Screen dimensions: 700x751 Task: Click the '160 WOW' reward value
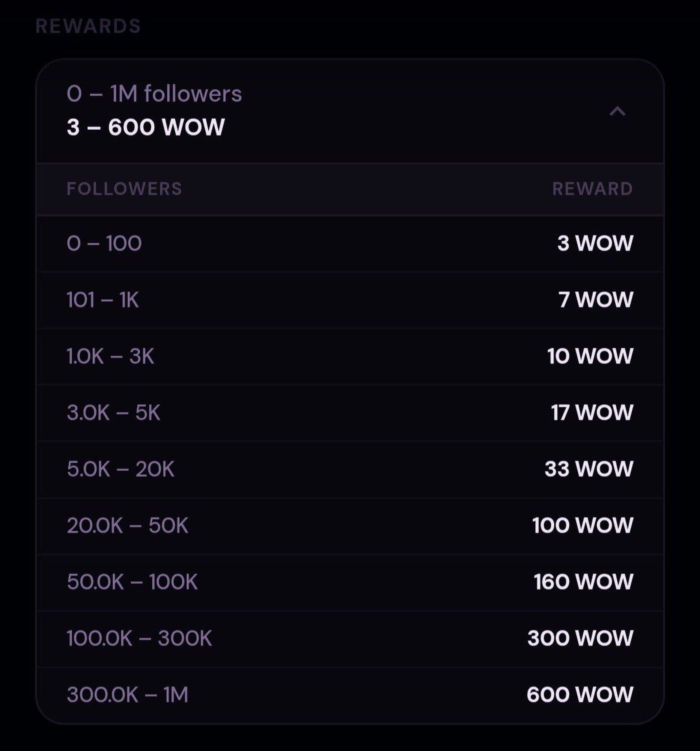point(583,582)
